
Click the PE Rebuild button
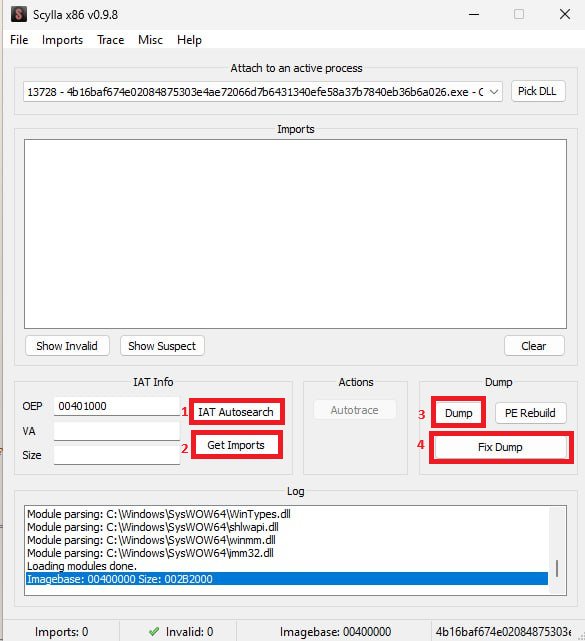point(530,413)
